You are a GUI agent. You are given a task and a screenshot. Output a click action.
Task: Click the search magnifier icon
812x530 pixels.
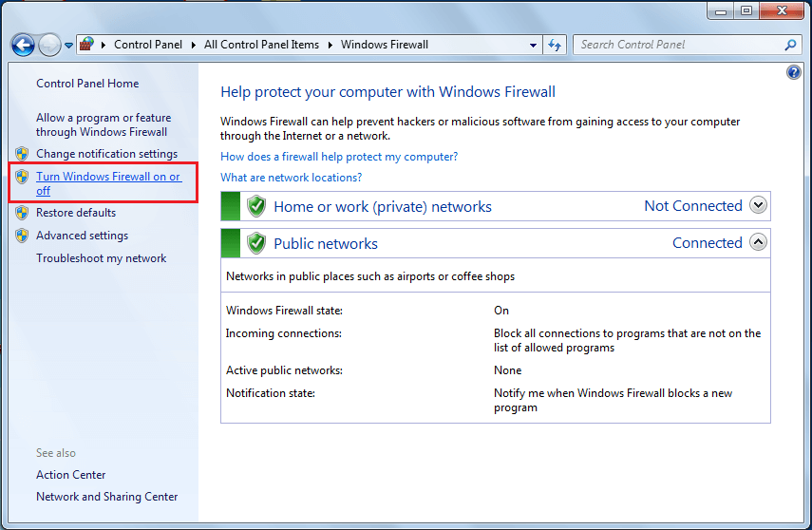click(790, 45)
